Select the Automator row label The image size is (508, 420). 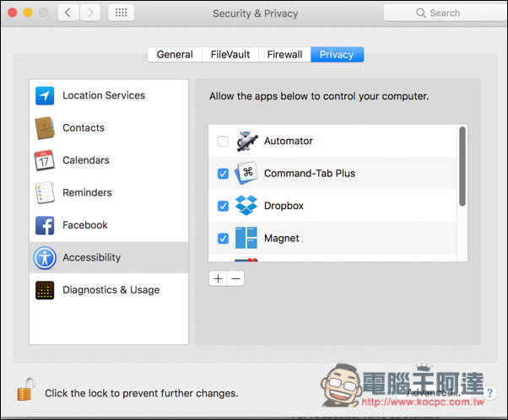tap(289, 141)
